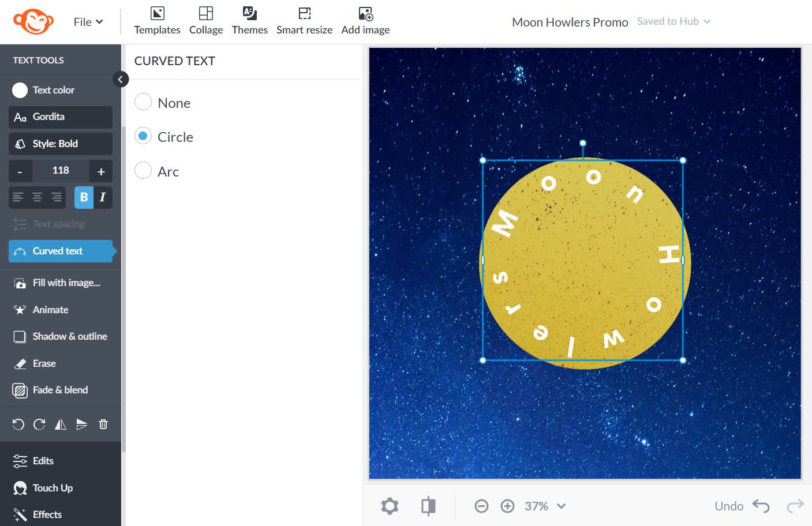Increase the font size with plus

pyautogui.click(x=101, y=171)
